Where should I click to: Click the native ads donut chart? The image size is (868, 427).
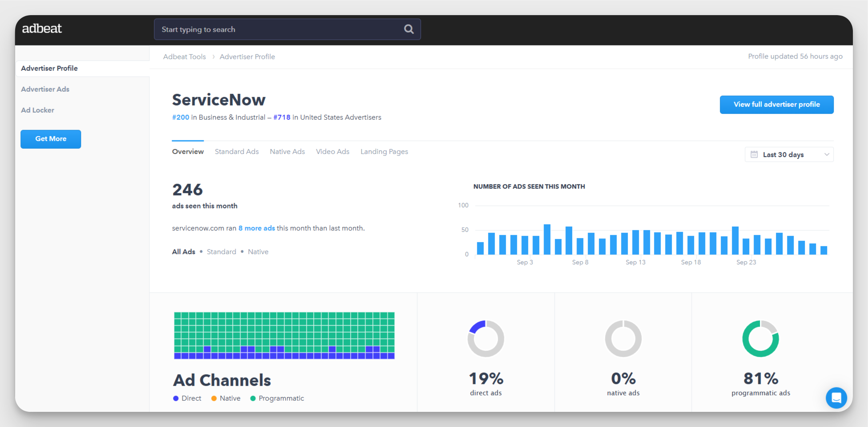click(x=623, y=338)
